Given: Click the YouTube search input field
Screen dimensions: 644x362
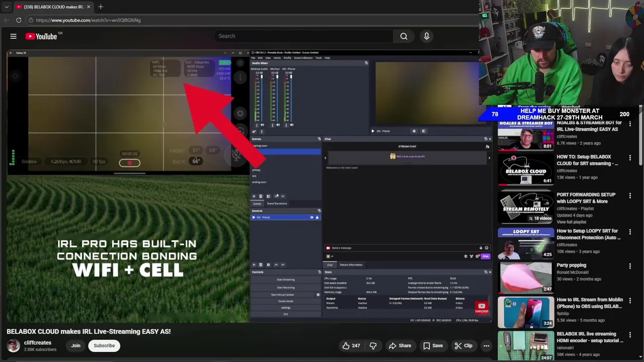Looking at the screenshot, I should [304, 36].
